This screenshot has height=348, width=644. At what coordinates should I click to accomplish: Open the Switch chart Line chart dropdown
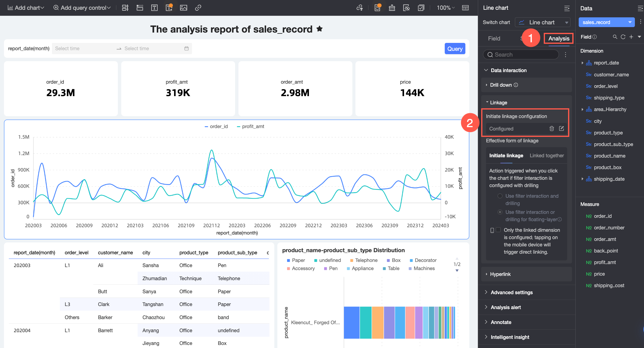click(542, 22)
